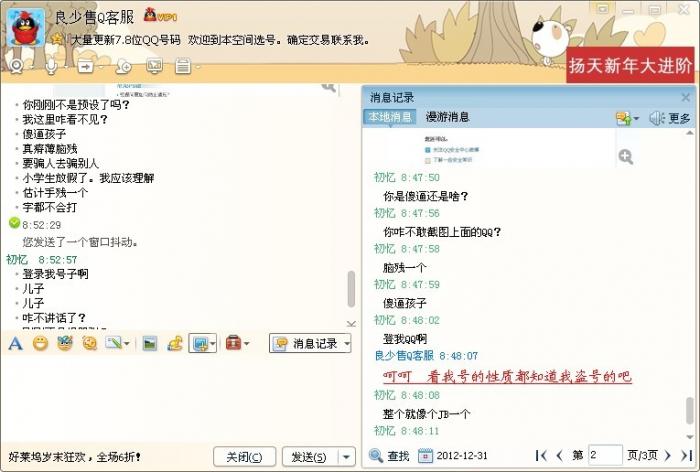Open the magic emoticons icon
Viewport: 700px width, 472px height.
(65, 343)
